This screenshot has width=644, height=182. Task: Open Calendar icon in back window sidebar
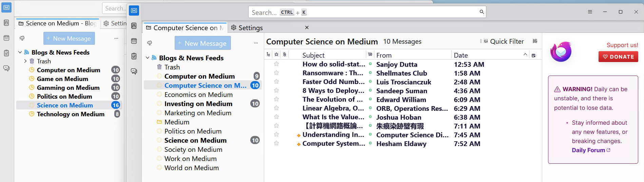pyautogui.click(x=6, y=38)
